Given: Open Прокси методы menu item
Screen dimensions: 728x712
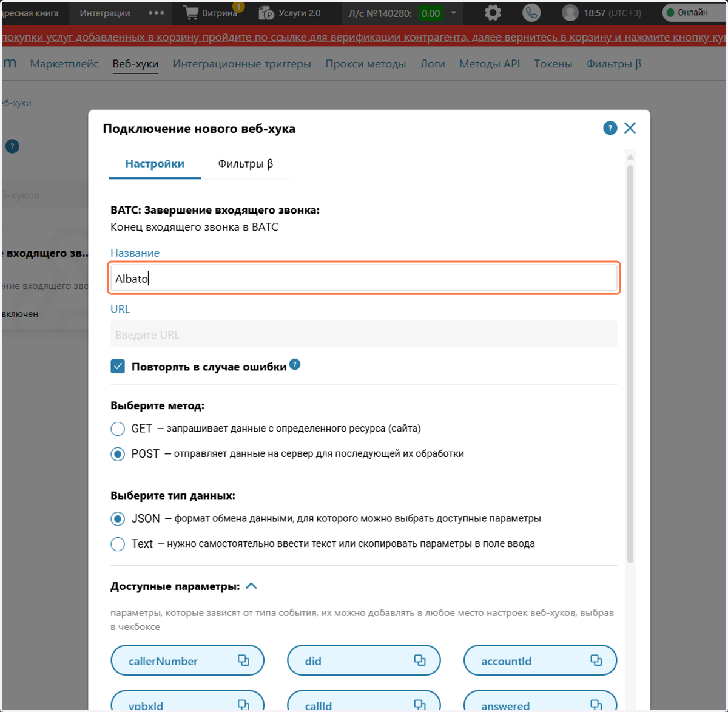Looking at the screenshot, I should (x=366, y=64).
